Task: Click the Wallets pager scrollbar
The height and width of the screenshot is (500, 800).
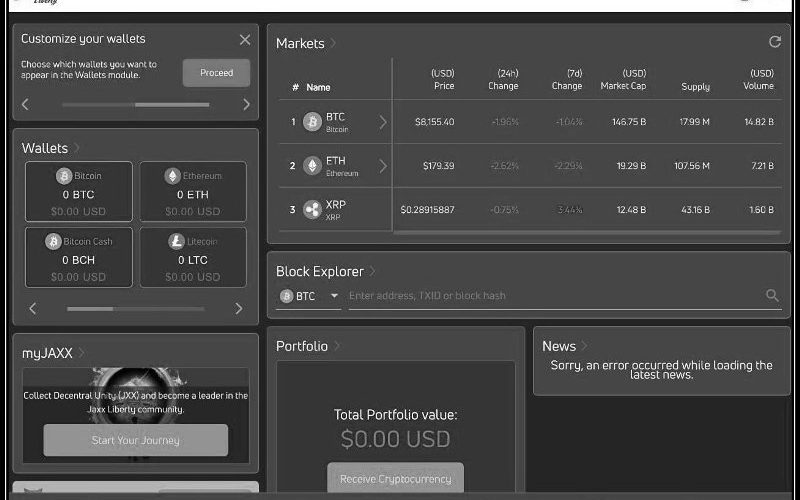Action: coord(136,309)
